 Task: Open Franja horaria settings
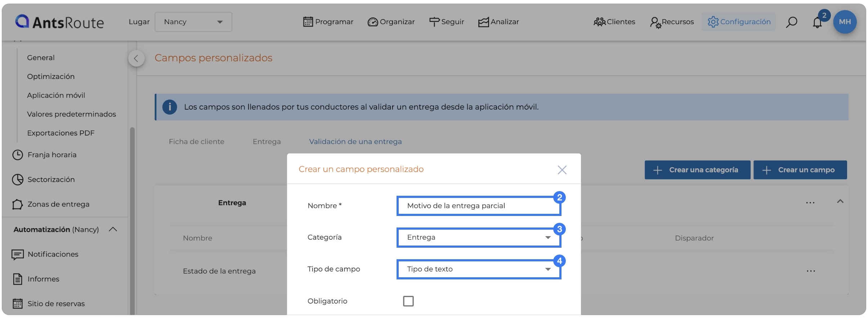(44, 155)
